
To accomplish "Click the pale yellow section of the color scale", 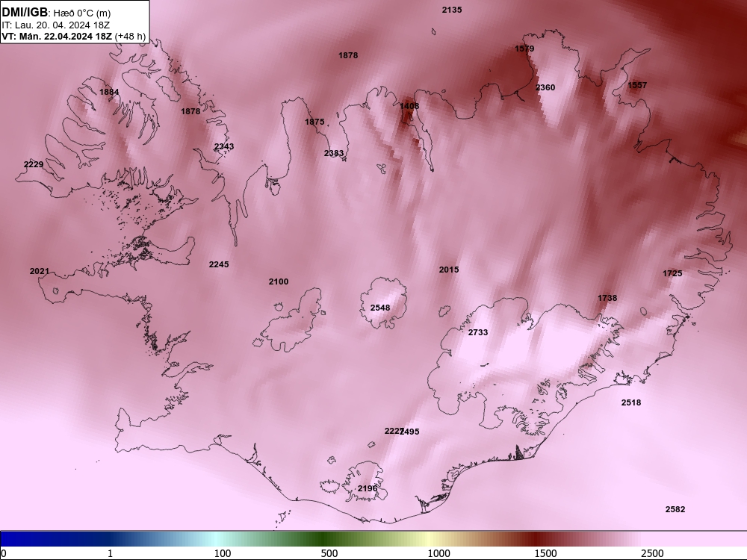I will pyautogui.click(x=429, y=539).
